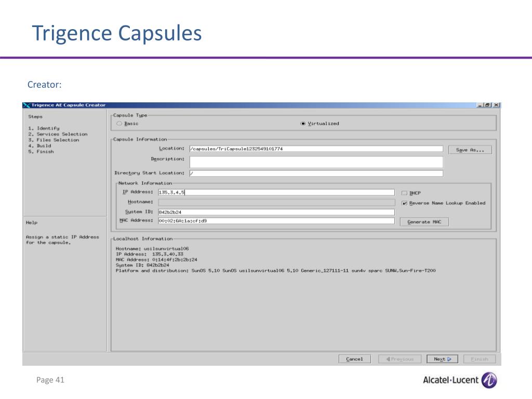532x399 pixels.
Task: Click the 'Trigence Capsules' slide title
Action: [117, 33]
